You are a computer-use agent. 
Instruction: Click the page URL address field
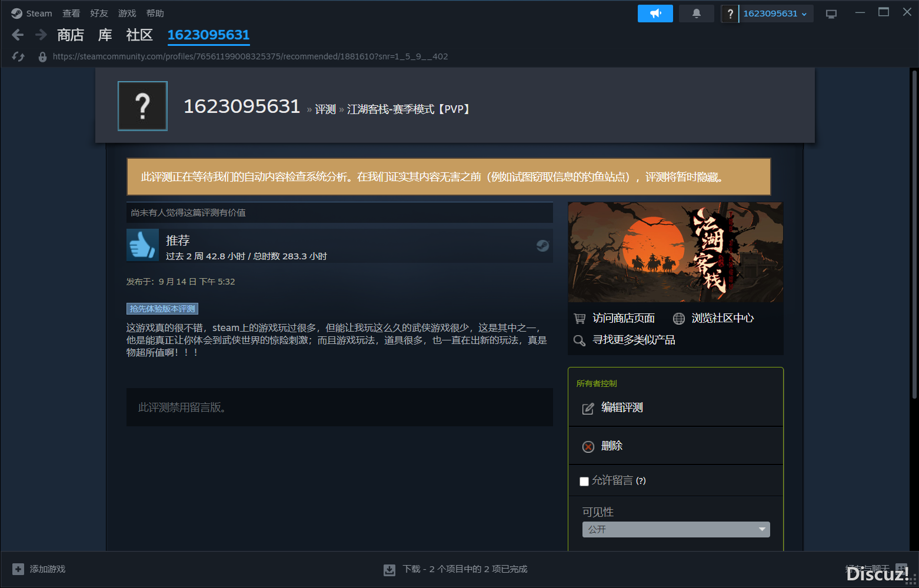[x=250, y=56]
